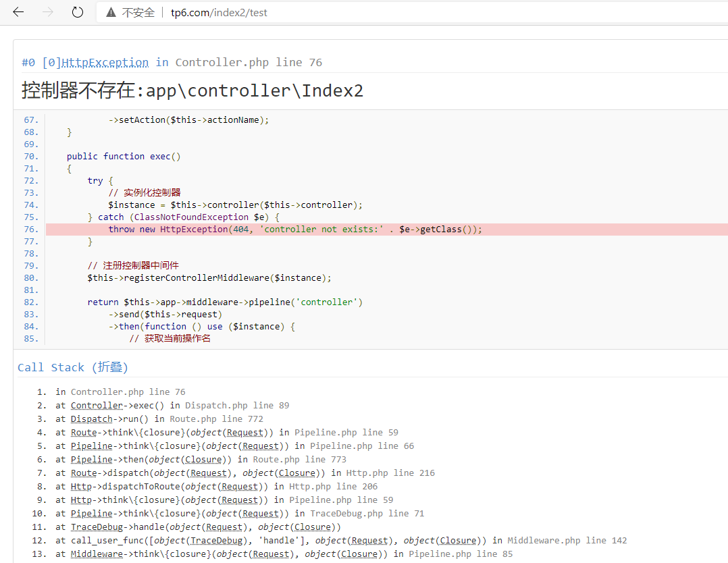Select the 'Controller.php line 76' header text

[249, 62]
